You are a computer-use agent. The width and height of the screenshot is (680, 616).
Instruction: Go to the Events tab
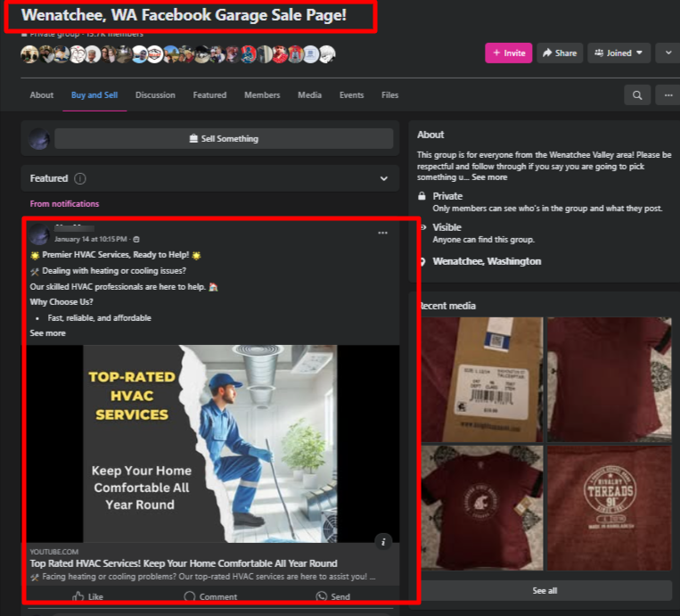click(x=351, y=94)
